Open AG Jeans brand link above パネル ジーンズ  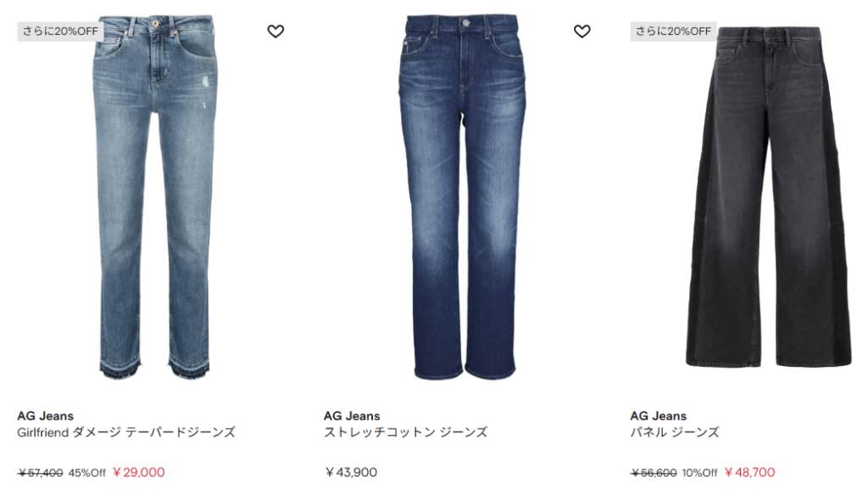click(658, 416)
